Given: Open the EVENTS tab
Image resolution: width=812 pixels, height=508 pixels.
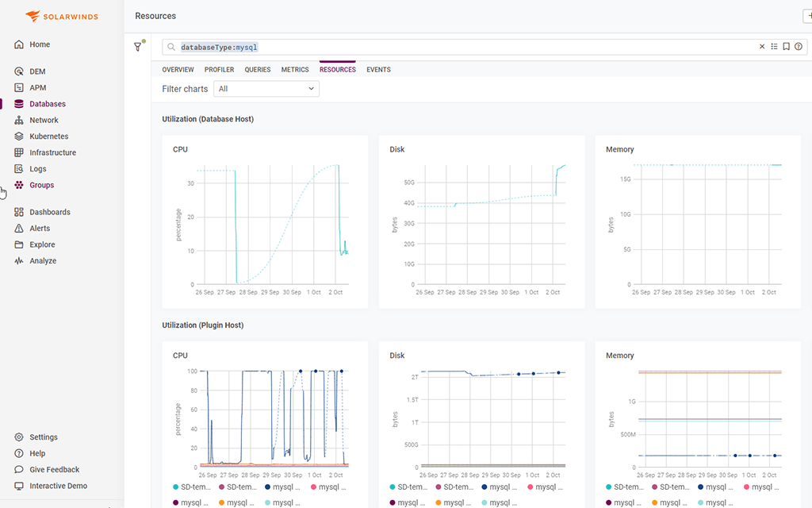Looking at the screenshot, I should click(x=378, y=69).
